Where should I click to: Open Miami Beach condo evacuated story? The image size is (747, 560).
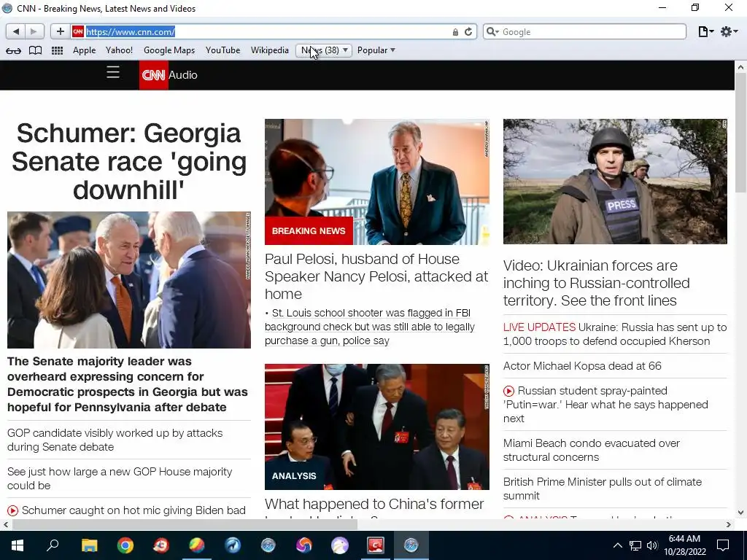[x=591, y=450]
